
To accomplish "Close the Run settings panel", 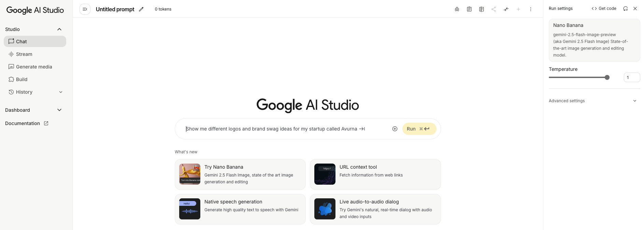I will (x=635, y=9).
